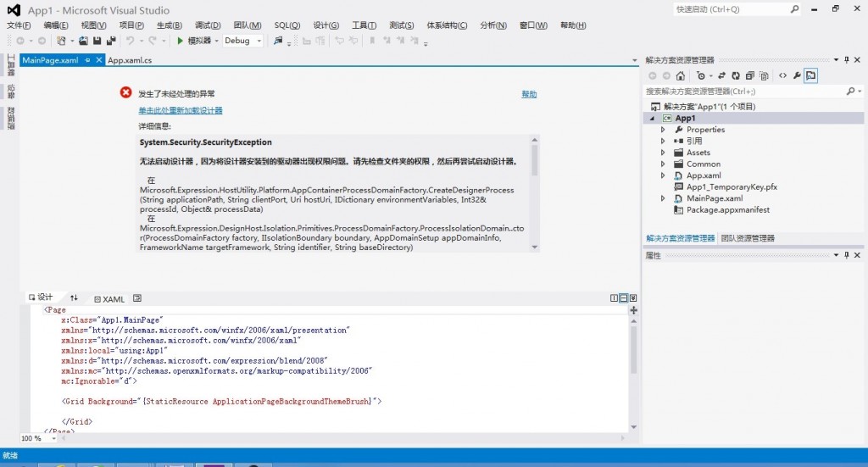Switch to the App.xaml.cs tab

point(130,60)
